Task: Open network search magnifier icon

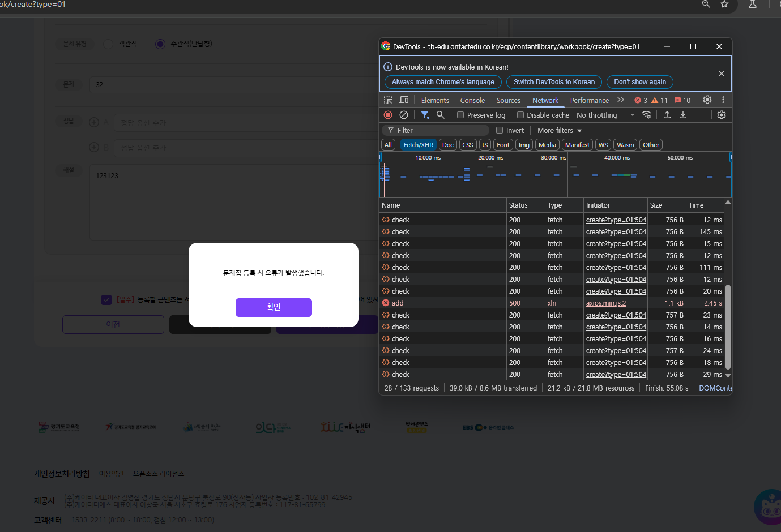Action: pyautogui.click(x=440, y=115)
